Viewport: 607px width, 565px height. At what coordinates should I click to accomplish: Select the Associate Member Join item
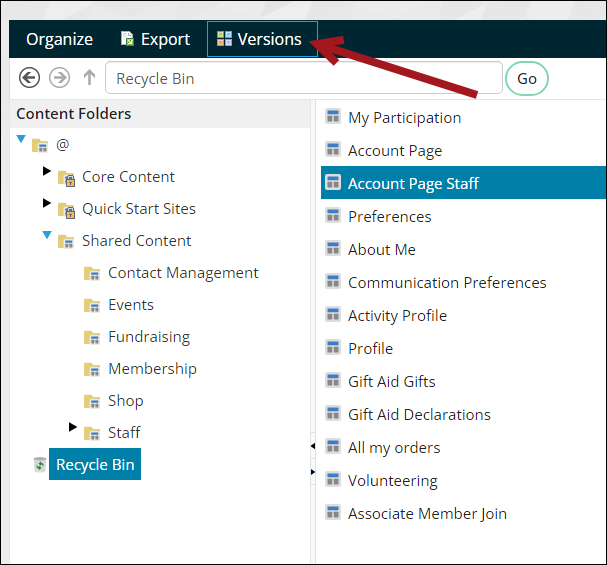coord(427,514)
